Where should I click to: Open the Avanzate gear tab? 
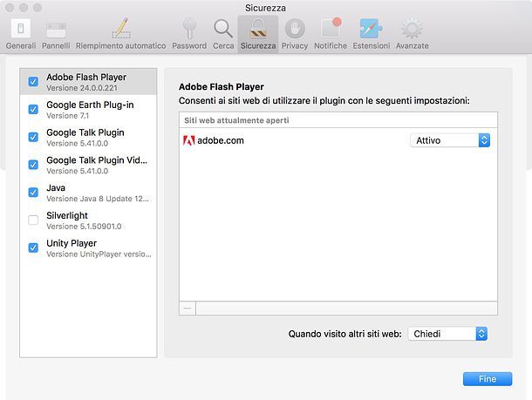pyautogui.click(x=413, y=34)
